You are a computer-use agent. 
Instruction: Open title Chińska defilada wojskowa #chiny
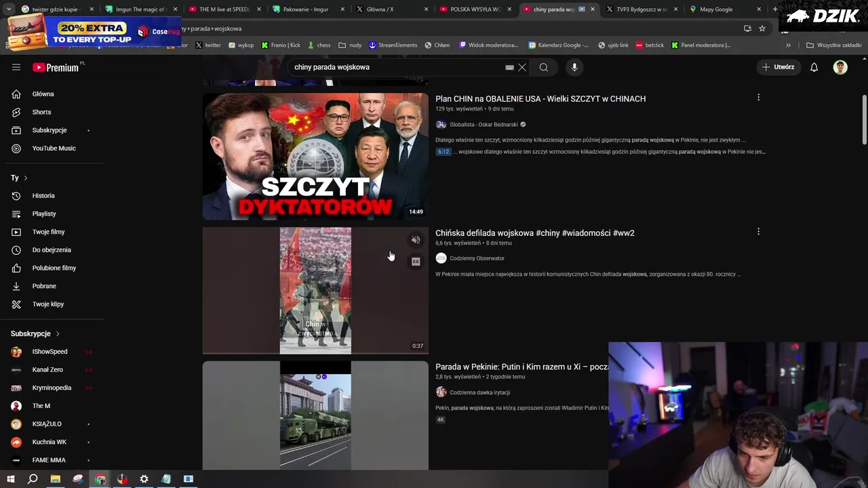tap(535, 233)
